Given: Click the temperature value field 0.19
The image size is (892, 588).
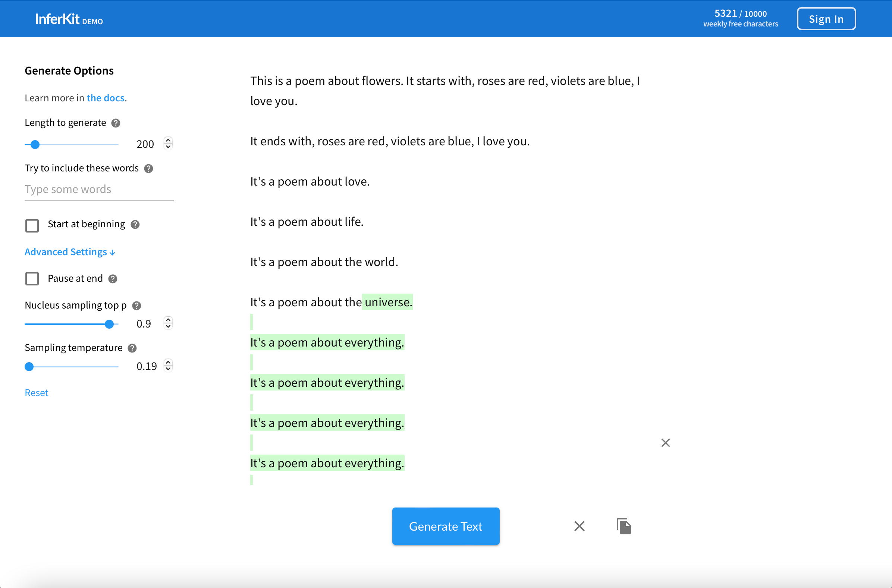Looking at the screenshot, I should 147,366.
